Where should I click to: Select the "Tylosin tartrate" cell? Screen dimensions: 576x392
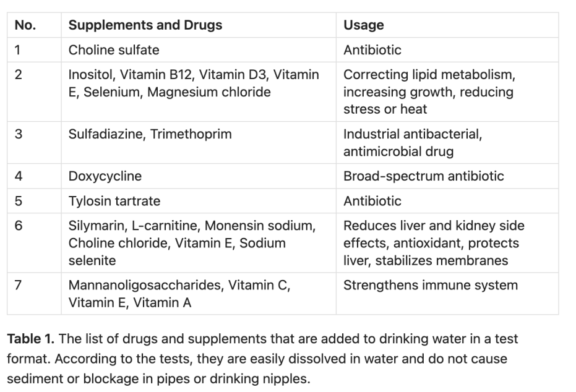point(114,201)
